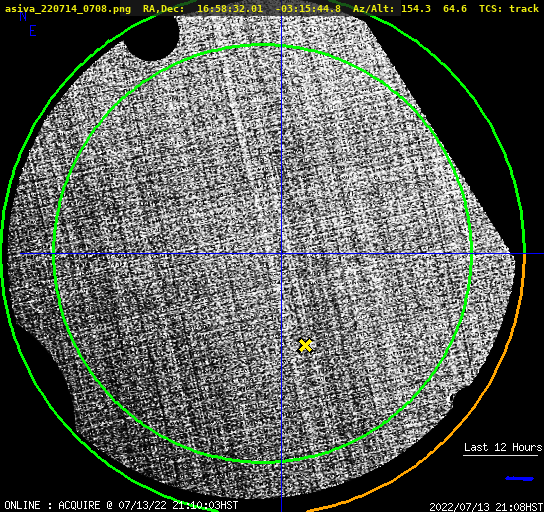Viewport: 544px width, 512px height.
Task: Click the blue E east indicator
Action: tap(33, 31)
